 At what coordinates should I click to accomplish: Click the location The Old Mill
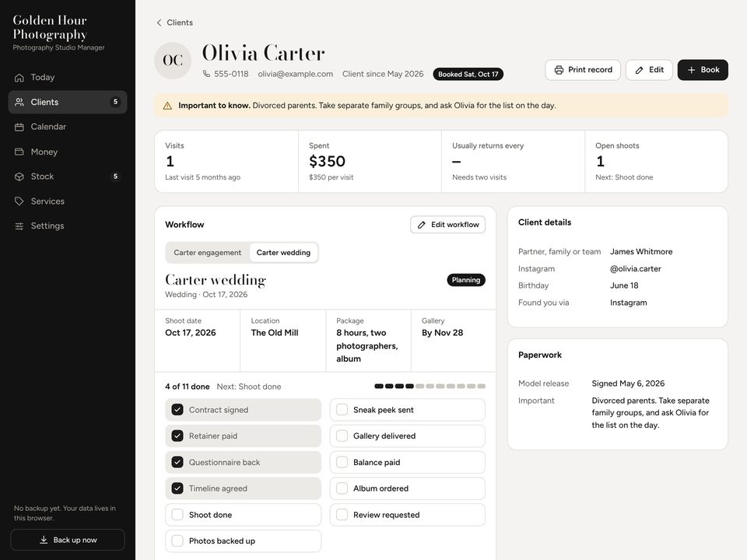coord(275,333)
